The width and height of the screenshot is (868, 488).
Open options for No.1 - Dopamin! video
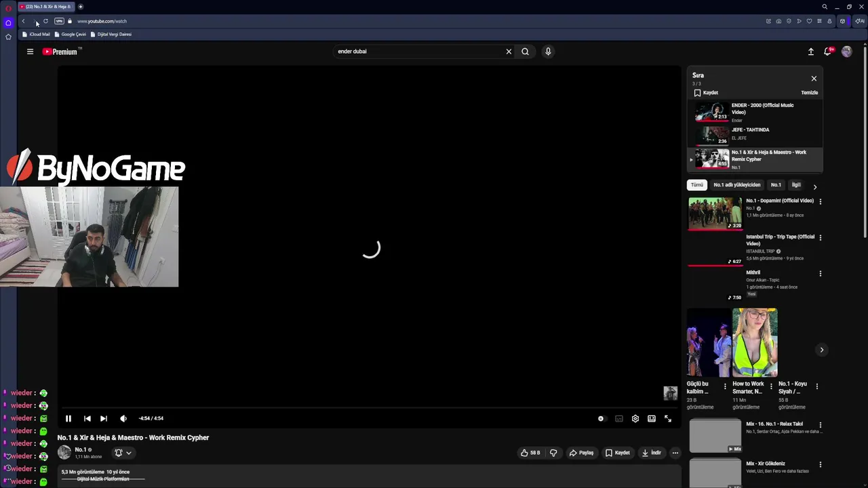(x=821, y=202)
